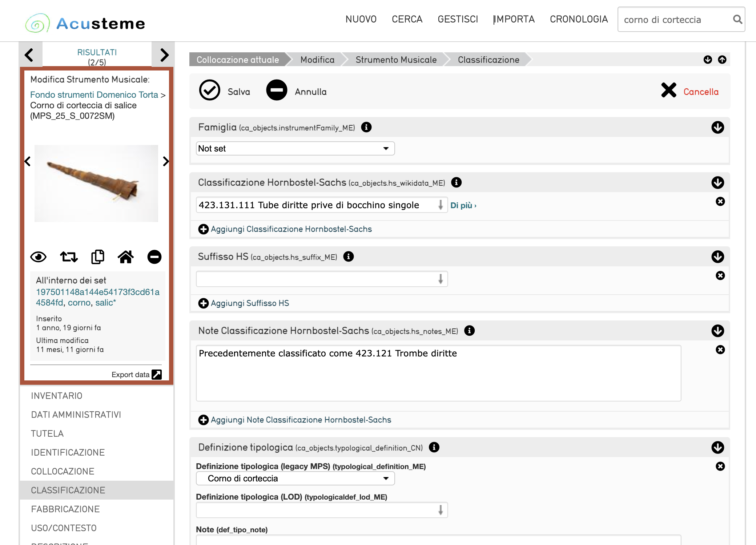Open the GESTISCI menu
The height and width of the screenshot is (545, 756).
click(x=458, y=19)
